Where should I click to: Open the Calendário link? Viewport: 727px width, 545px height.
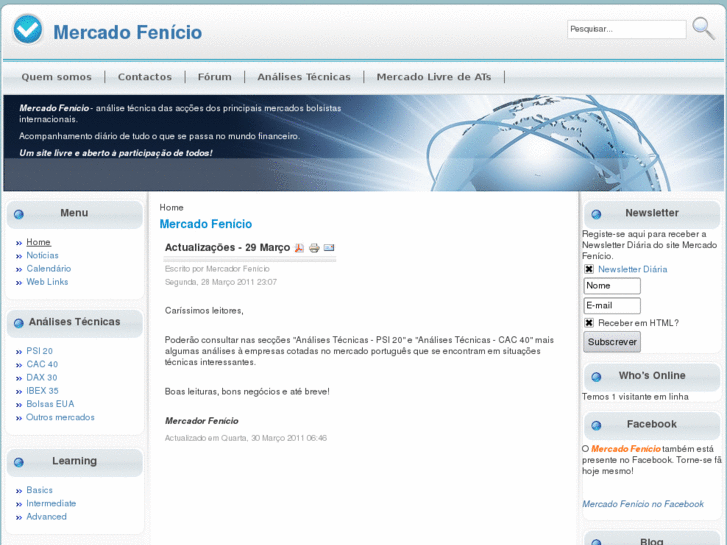point(49,269)
